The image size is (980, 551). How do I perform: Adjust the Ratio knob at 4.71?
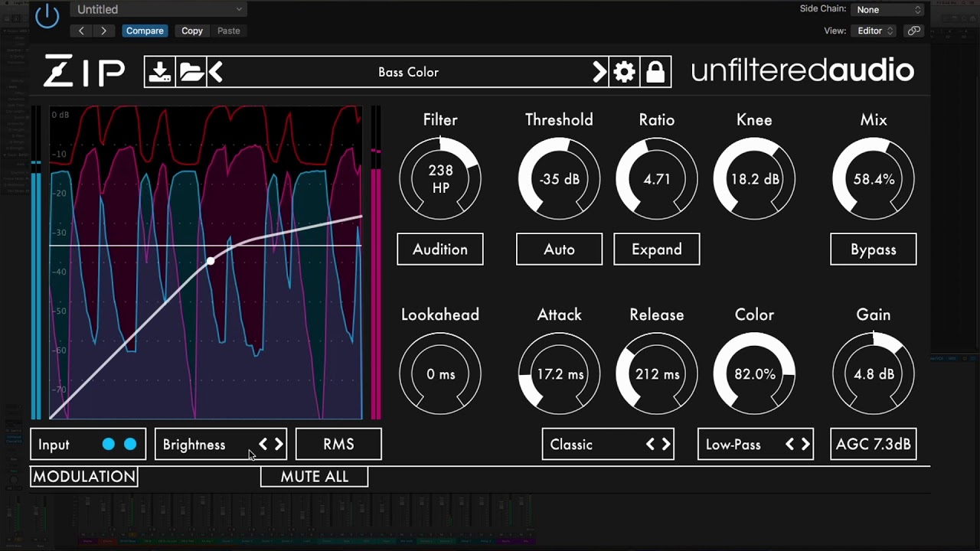[657, 179]
